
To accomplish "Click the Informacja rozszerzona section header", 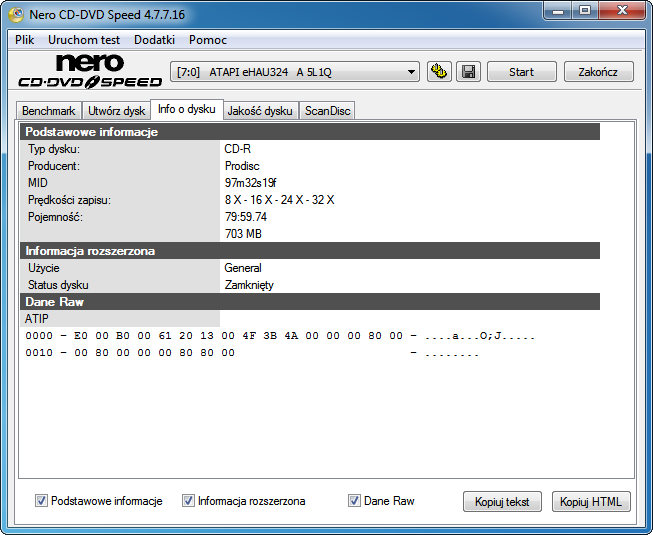I will (x=310, y=251).
